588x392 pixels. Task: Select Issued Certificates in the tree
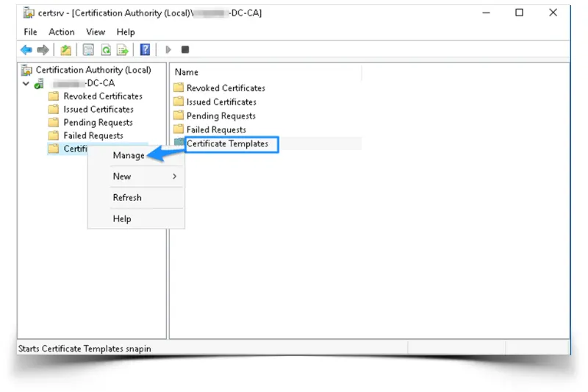click(98, 109)
